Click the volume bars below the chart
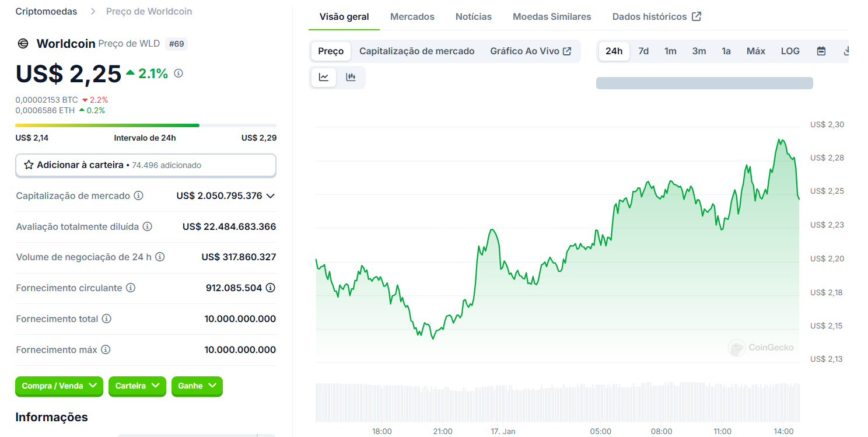 coord(557,403)
